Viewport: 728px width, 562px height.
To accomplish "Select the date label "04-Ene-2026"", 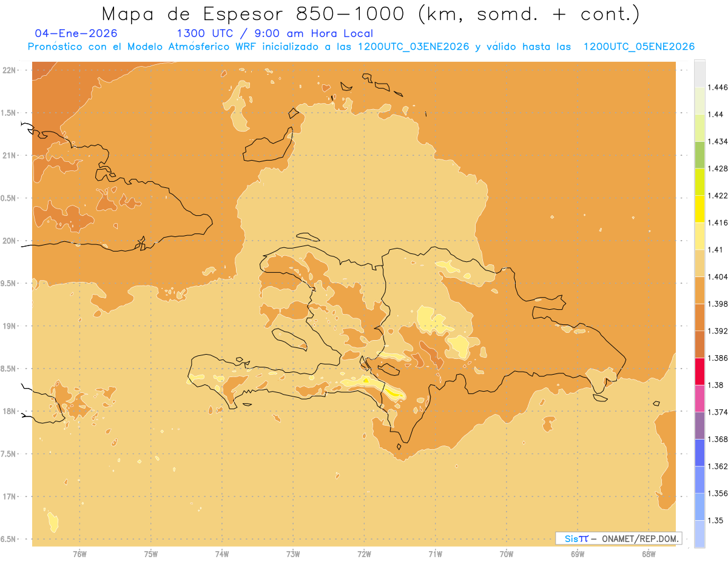I will (76, 33).
